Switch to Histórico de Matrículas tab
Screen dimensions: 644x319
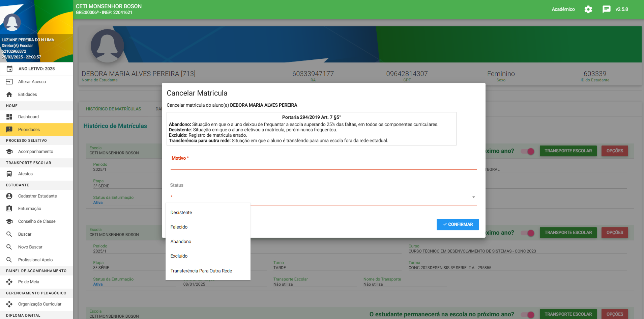(113, 109)
